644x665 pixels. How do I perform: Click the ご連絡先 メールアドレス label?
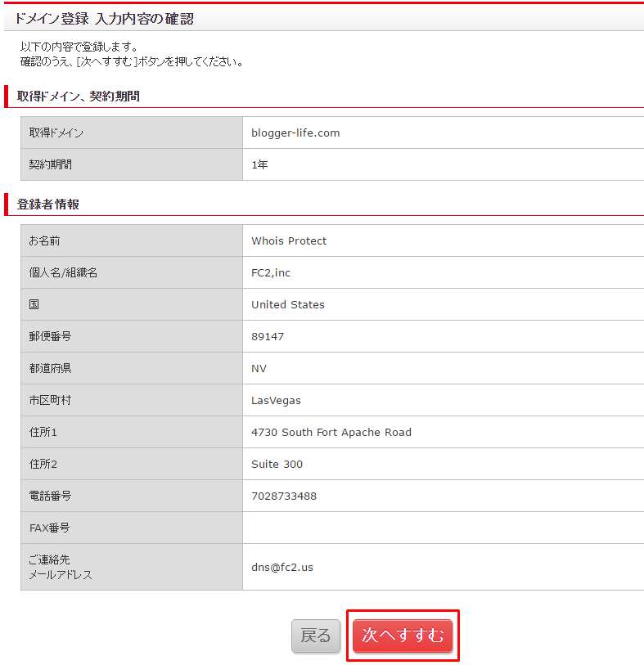(61, 568)
